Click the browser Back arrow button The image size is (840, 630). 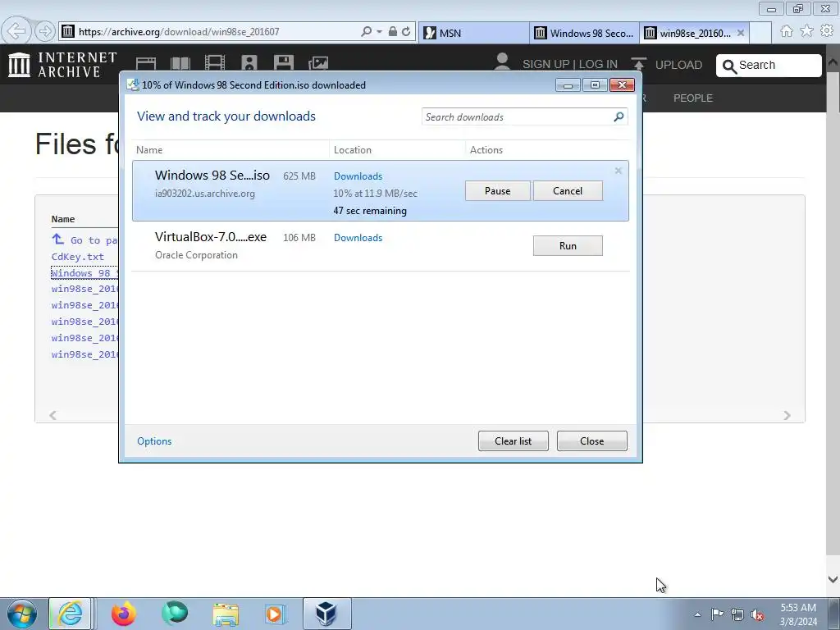tap(16, 31)
